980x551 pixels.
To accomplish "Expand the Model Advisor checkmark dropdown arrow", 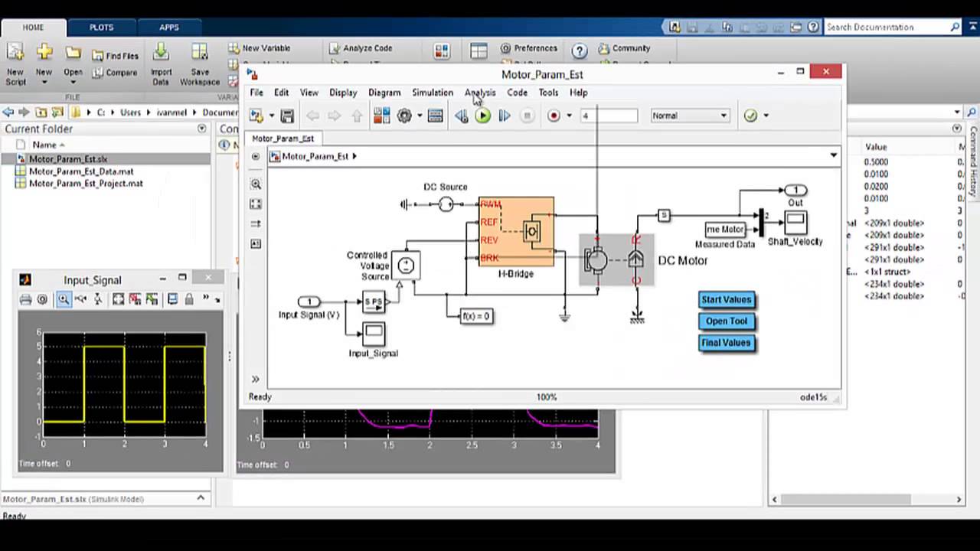I will 766,116.
